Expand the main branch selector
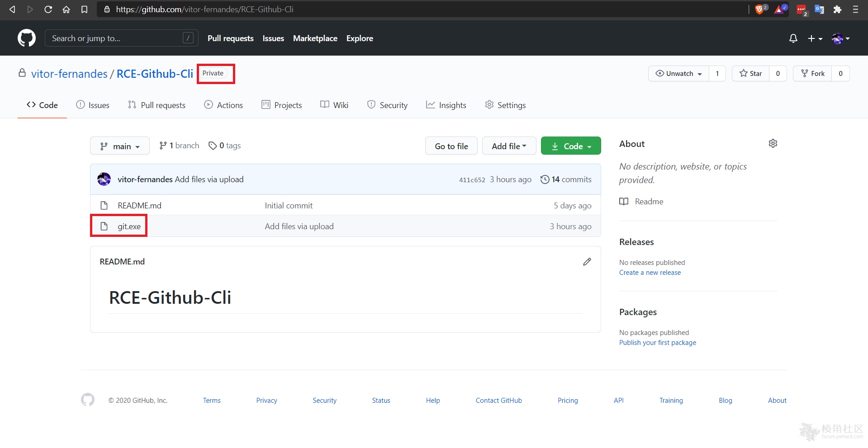Image resolution: width=868 pixels, height=448 pixels. (x=120, y=146)
